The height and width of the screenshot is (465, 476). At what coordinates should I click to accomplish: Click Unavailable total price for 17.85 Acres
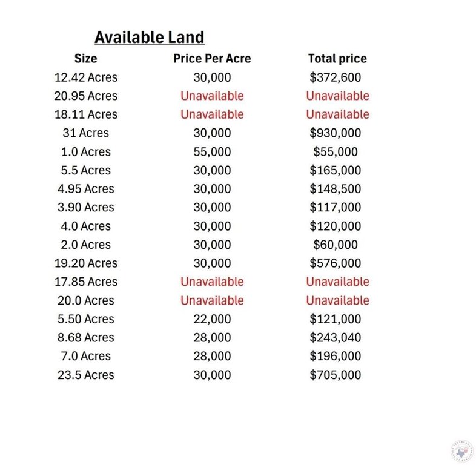[337, 282]
